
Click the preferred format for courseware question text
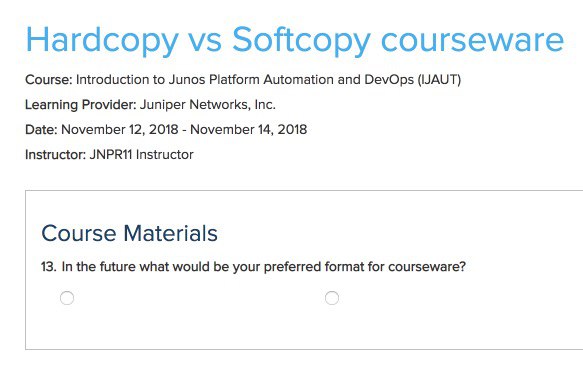coord(264,267)
